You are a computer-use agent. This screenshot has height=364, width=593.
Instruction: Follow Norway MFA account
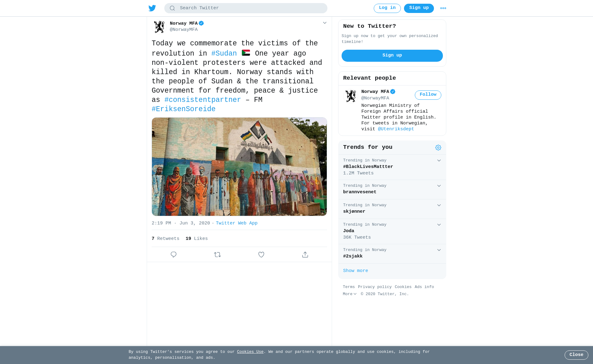pos(428,95)
